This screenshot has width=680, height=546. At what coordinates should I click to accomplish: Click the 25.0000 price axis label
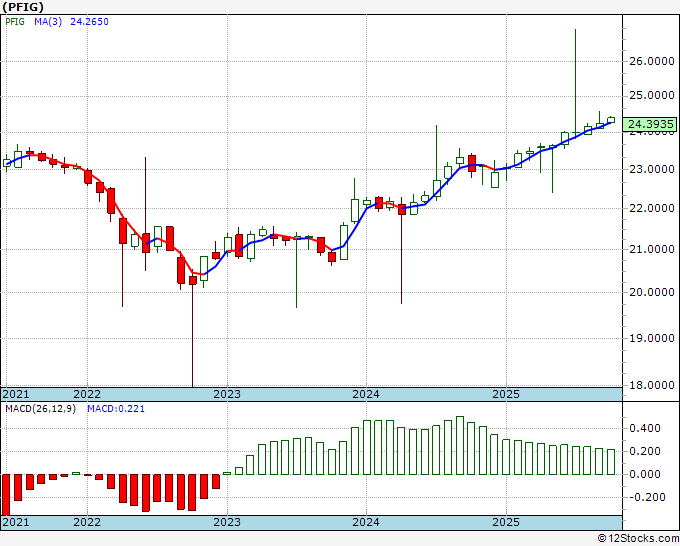pos(652,95)
